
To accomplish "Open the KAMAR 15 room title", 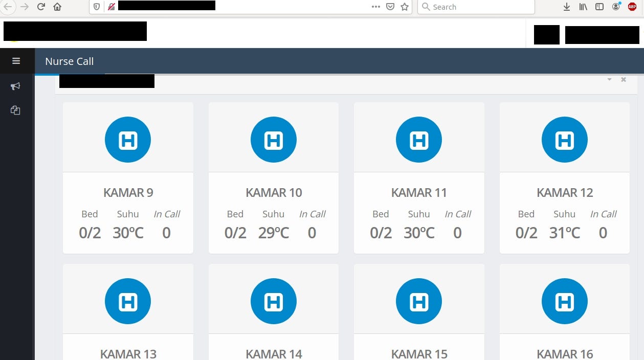I will 419,354.
